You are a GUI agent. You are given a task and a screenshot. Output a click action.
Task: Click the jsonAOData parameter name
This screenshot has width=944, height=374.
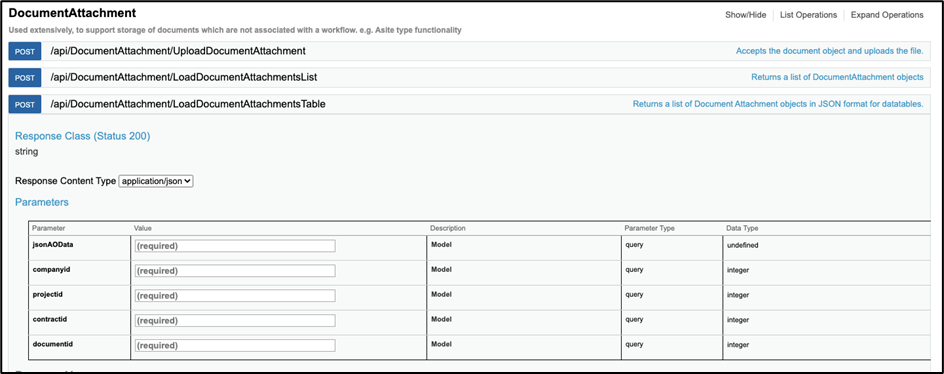point(52,245)
